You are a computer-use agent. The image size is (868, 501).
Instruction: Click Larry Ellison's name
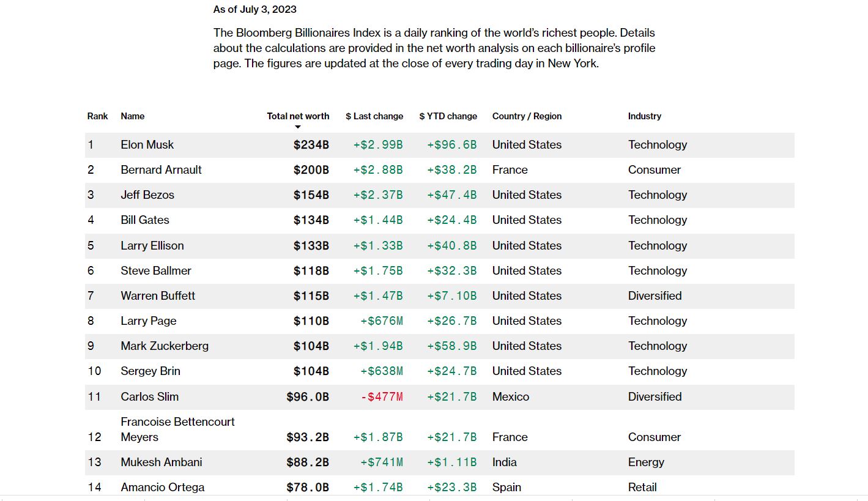click(x=152, y=246)
